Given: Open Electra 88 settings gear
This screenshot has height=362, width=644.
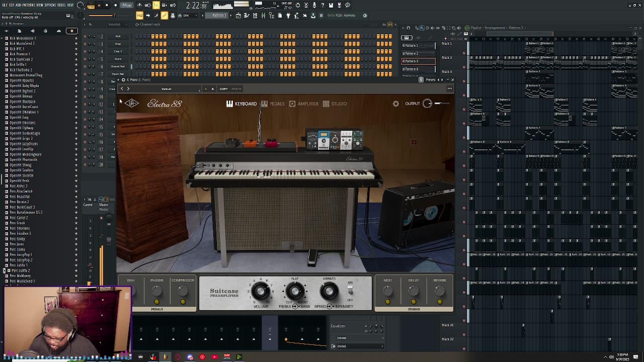Looking at the screenshot, I should click(396, 104).
